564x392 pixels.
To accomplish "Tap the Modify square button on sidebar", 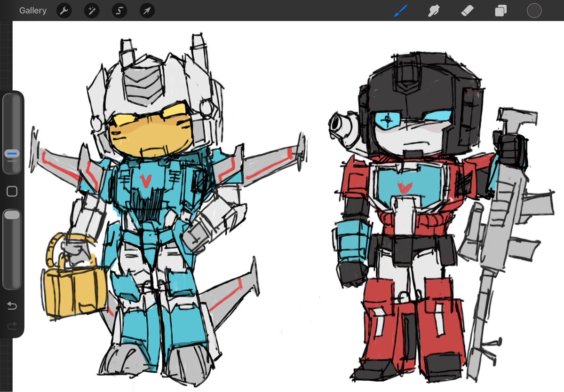I will click(12, 191).
